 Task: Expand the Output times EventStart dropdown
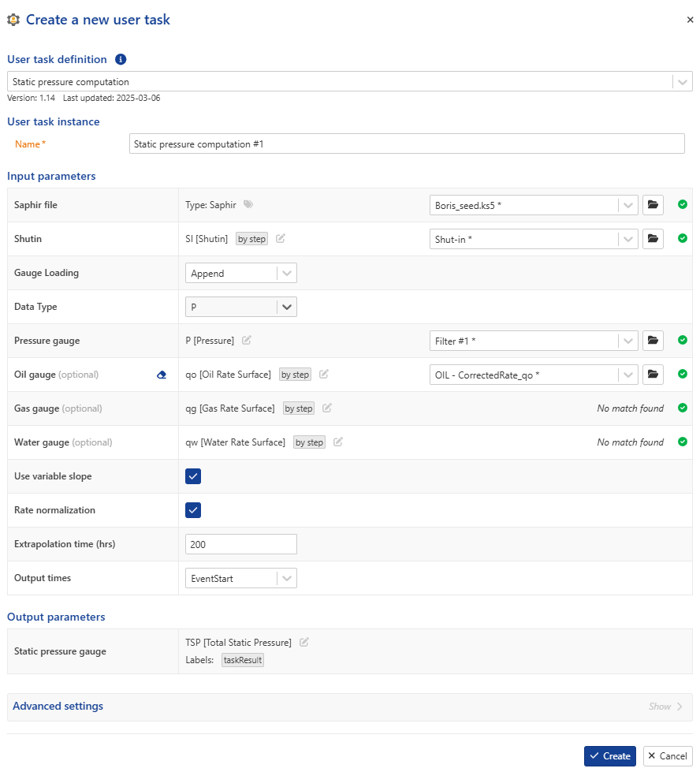pos(240,578)
